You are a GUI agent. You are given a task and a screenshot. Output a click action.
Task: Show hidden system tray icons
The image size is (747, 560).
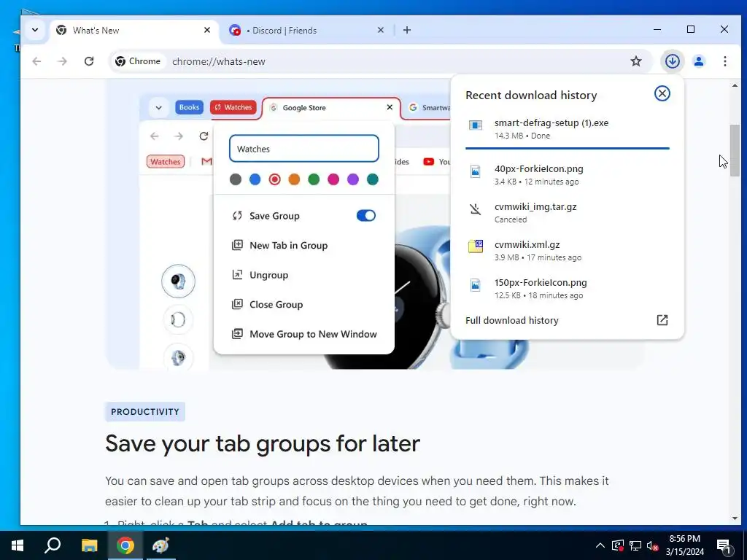600,545
